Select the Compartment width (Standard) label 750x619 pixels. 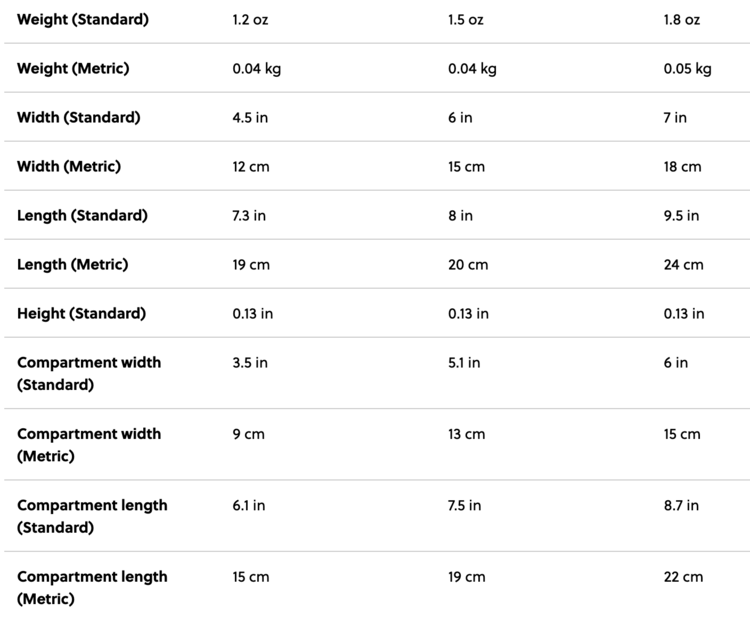click(89, 373)
